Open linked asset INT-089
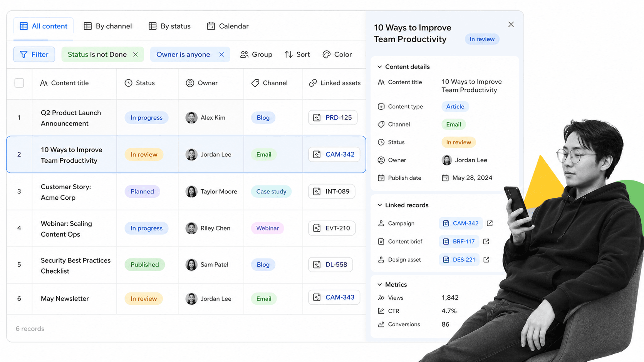This screenshot has width=644, height=362. (332, 191)
